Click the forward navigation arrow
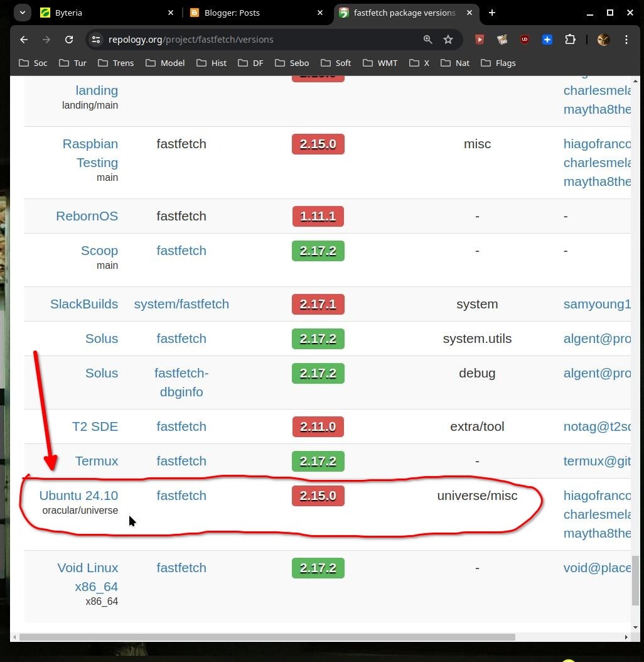This screenshot has height=662, width=644. point(46,40)
